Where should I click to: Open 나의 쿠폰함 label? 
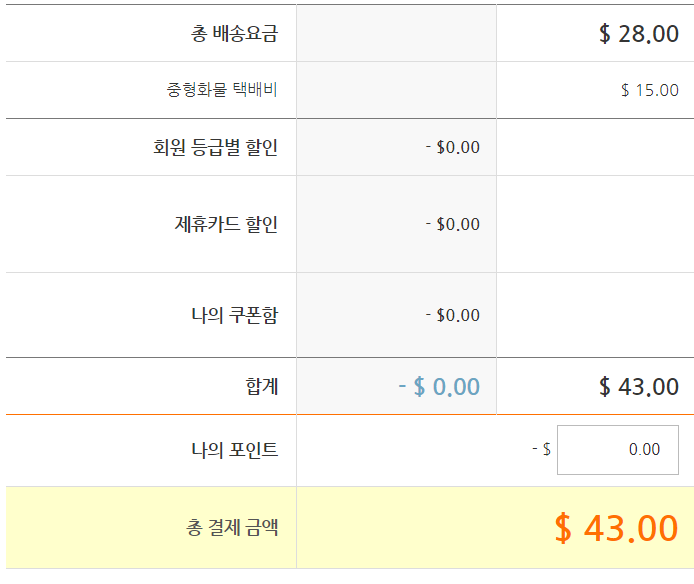(234, 315)
